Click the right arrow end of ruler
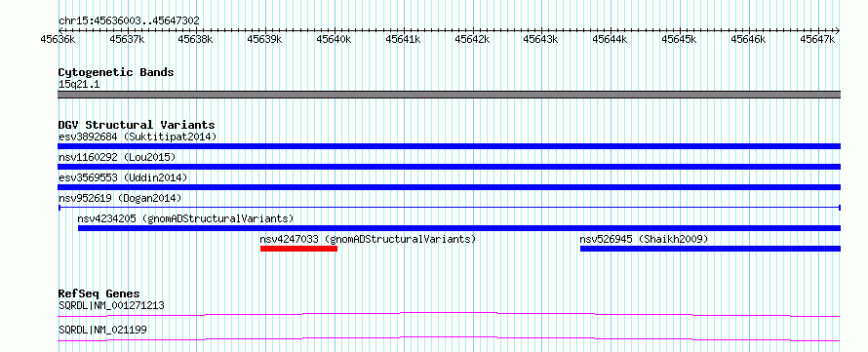This screenshot has height=352, width=868. 838,31
